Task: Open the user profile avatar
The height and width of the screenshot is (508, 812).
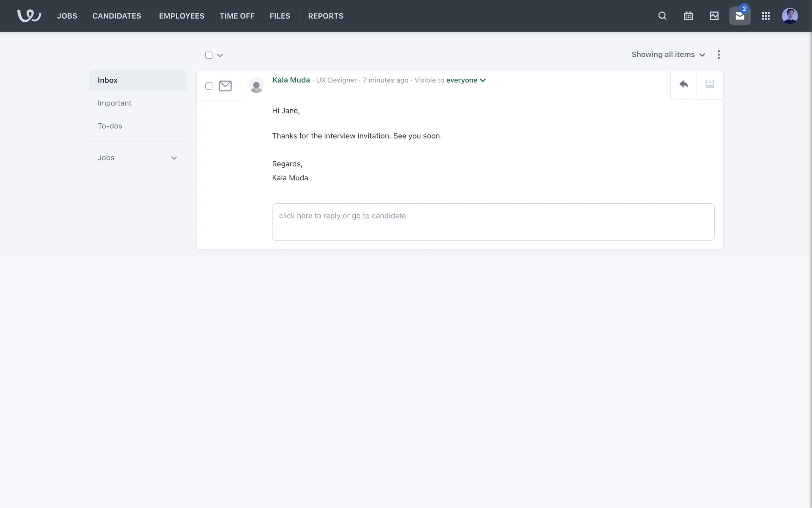Action: click(x=790, y=16)
